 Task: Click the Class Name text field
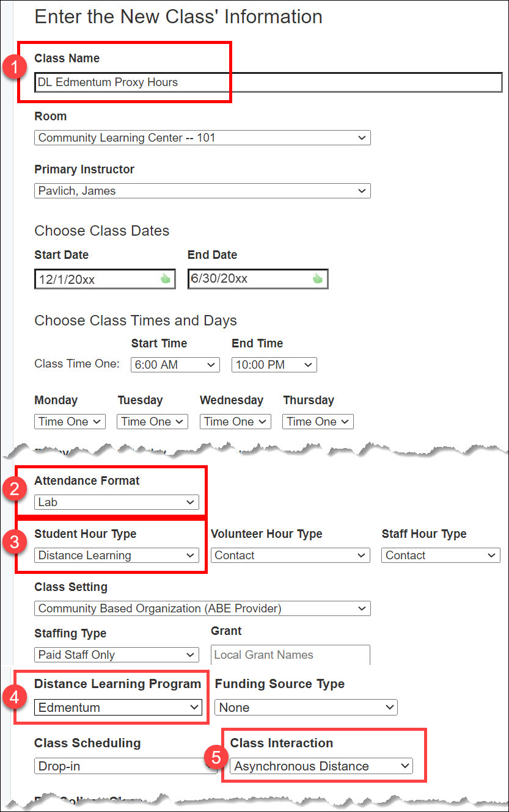tap(268, 82)
